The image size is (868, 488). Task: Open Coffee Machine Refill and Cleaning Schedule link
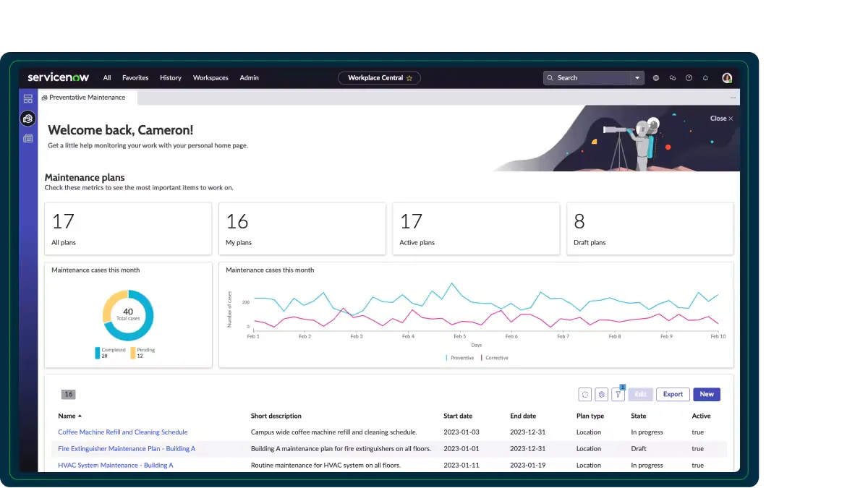click(x=123, y=432)
